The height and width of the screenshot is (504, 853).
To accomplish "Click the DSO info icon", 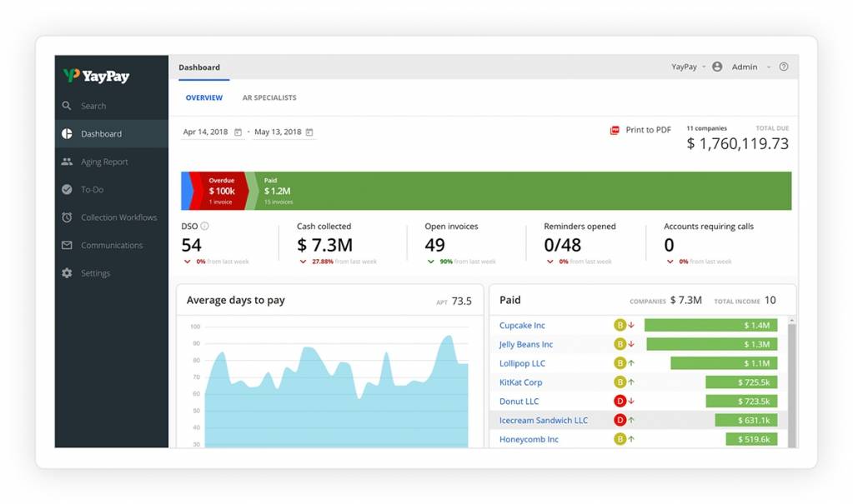I will [x=205, y=226].
